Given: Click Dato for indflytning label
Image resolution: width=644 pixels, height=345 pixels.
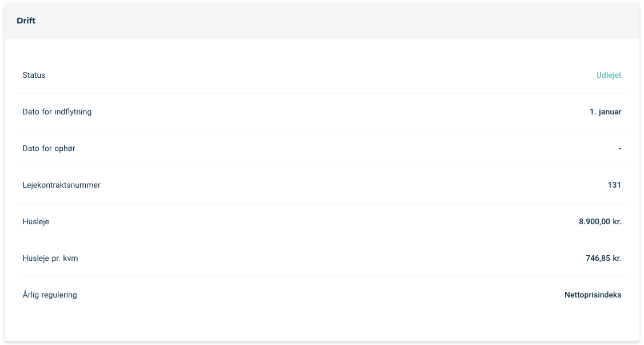Looking at the screenshot, I should 57,112.
